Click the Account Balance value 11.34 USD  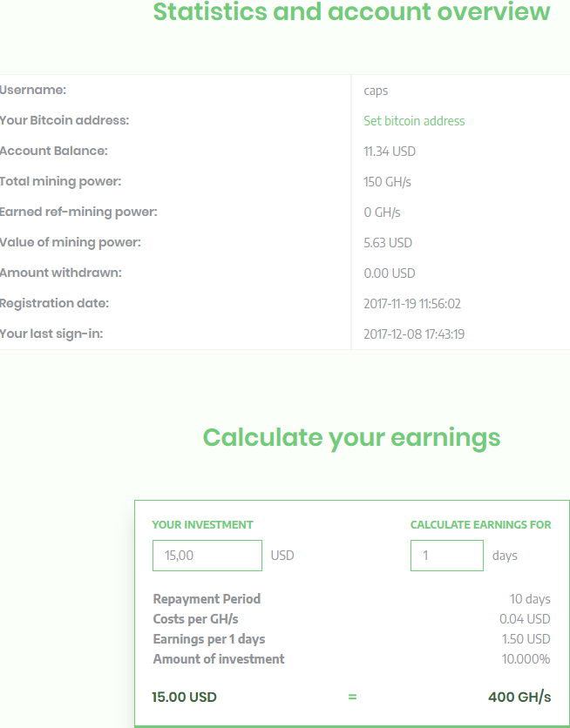[390, 152]
